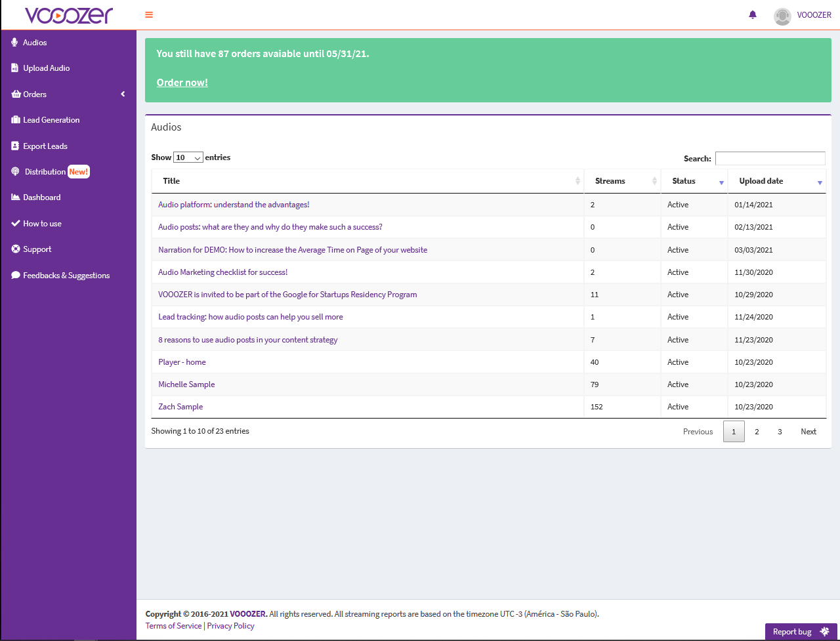
Task: Click the Dashboard chart icon
Action: pyautogui.click(x=16, y=197)
